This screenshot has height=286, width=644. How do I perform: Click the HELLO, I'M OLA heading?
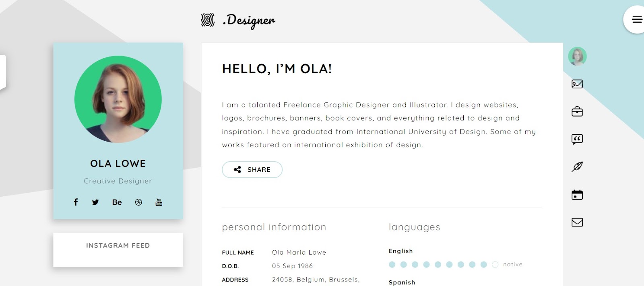click(x=277, y=69)
